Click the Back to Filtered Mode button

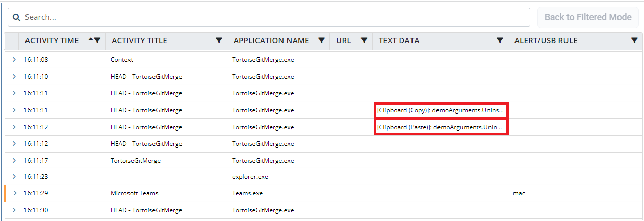(588, 17)
